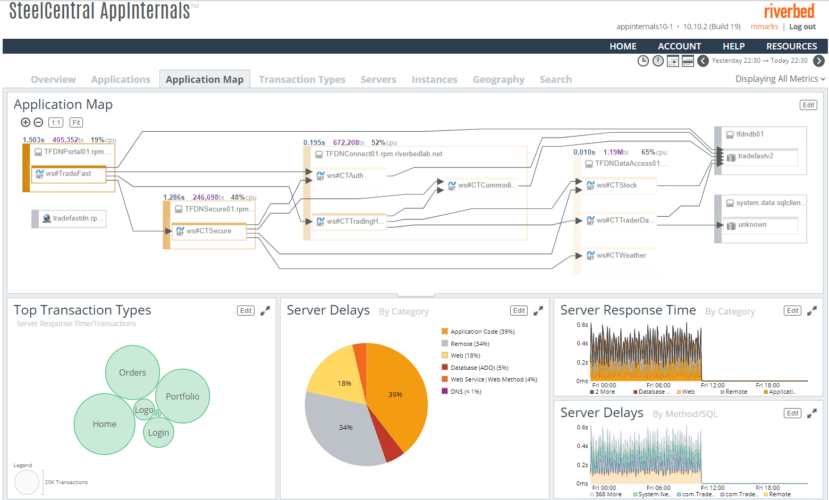This screenshot has width=829, height=500.
Task: Switch to the Geography tab
Action: [499, 79]
